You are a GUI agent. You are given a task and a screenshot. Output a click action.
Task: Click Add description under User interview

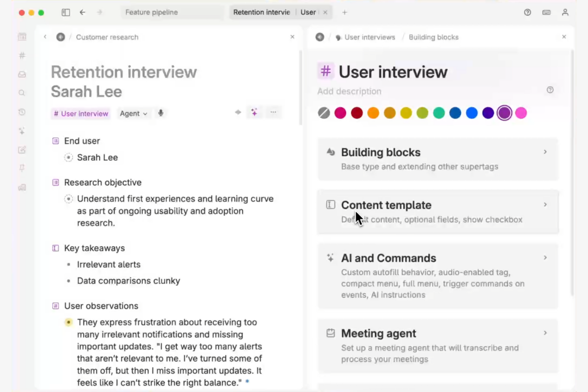coord(349,91)
